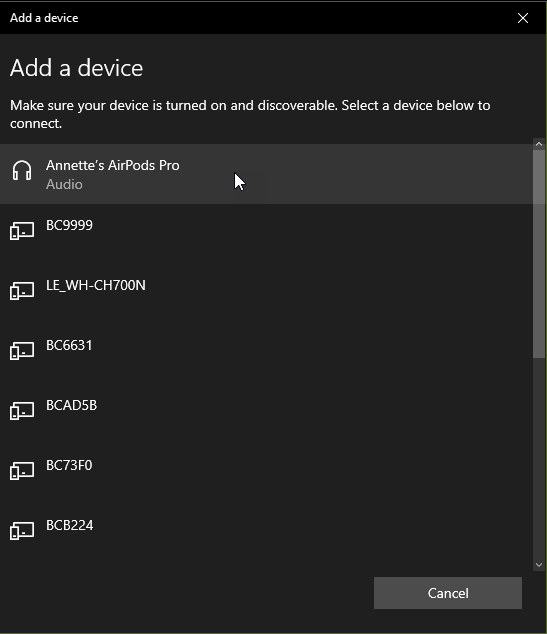Image resolution: width=547 pixels, height=634 pixels.
Task: Click the scrollbar down arrow
Action: coord(539,565)
